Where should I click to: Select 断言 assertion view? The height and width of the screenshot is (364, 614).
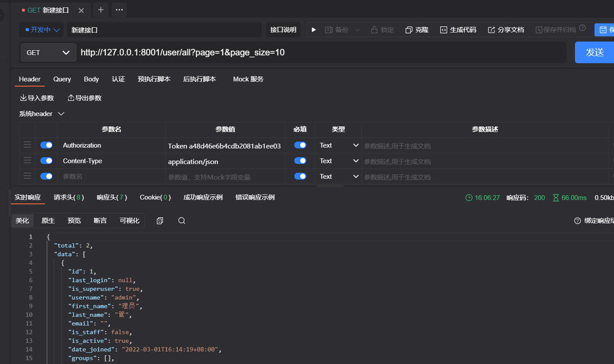(100, 220)
